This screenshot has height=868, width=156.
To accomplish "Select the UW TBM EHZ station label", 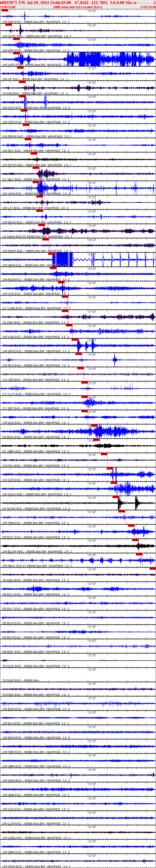I will point(35,523).
